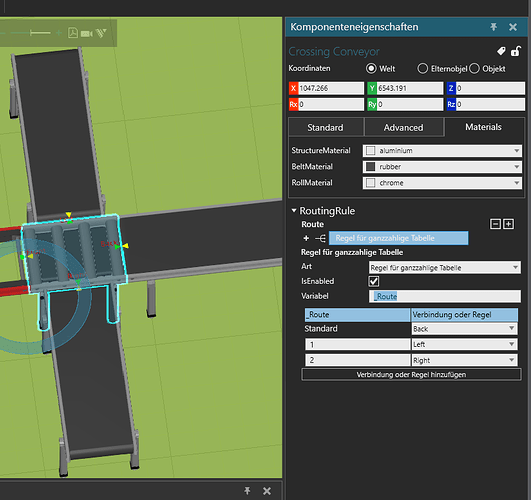Expand all routes with plus box icon

point(508,224)
